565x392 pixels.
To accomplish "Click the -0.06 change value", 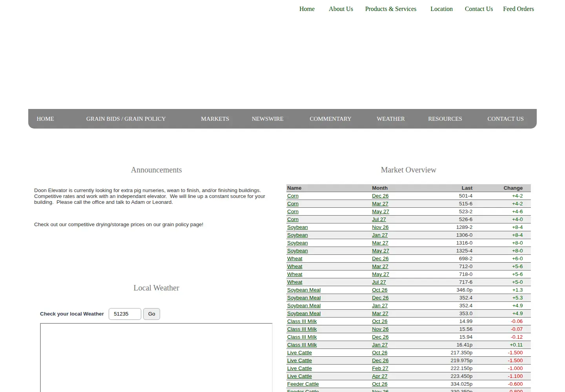I will pyautogui.click(x=517, y=321).
